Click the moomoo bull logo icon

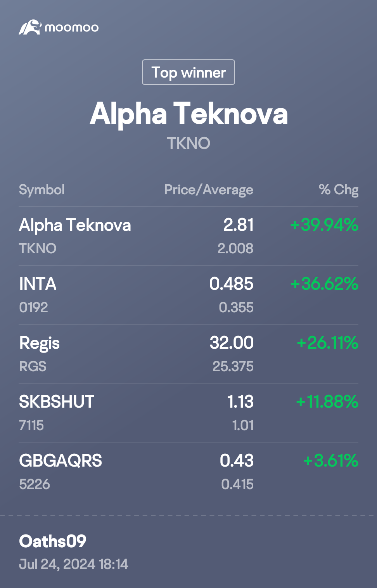click(30, 27)
